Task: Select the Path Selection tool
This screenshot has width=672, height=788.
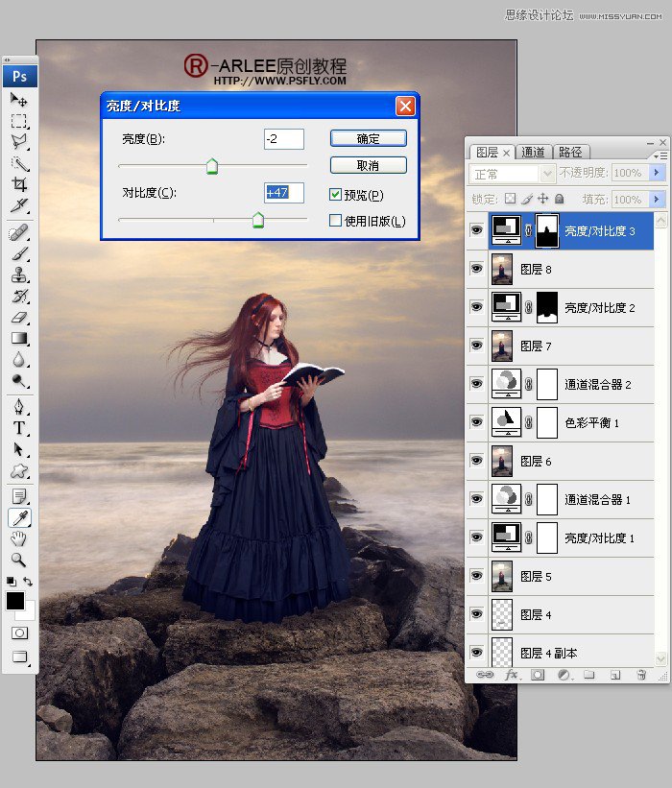Action: coord(19,449)
